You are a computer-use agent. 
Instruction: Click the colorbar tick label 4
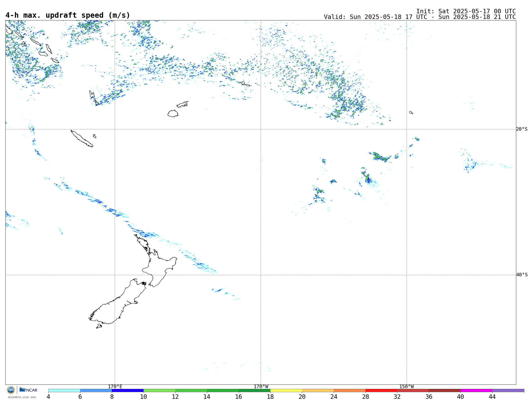49,397
